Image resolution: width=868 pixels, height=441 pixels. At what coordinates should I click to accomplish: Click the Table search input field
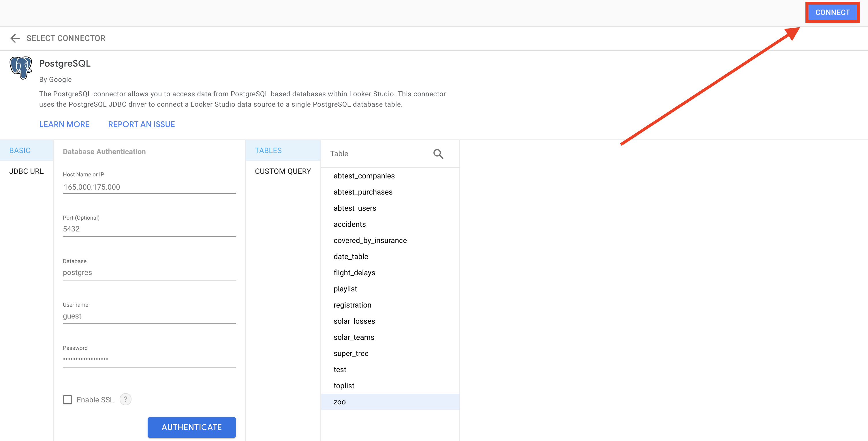[377, 154]
